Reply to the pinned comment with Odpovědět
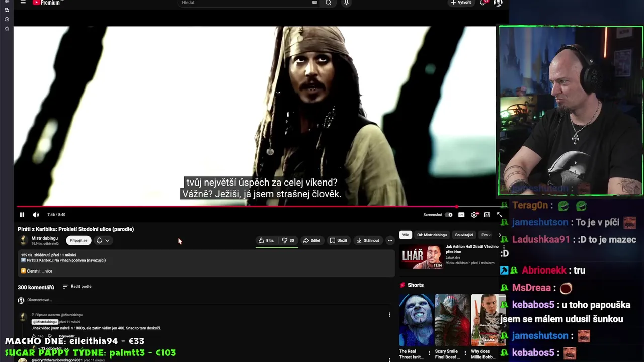644x362 pixels. 67,336
